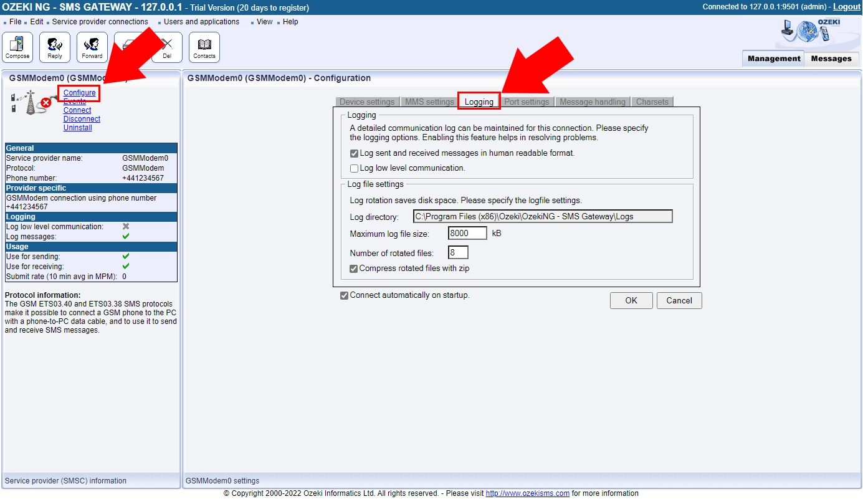
Task: Click the Phone number value +441234567
Action: [143, 178]
